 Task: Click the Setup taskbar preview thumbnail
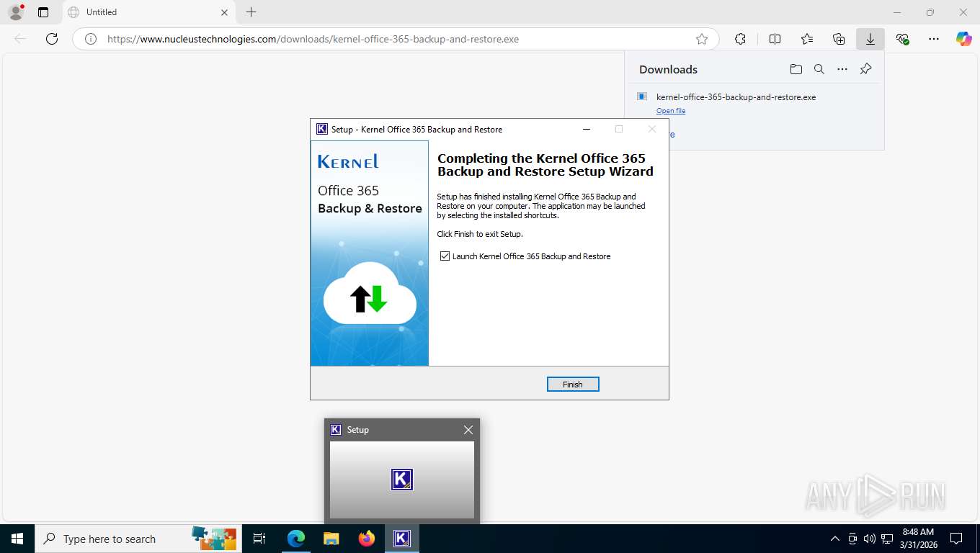pyautogui.click(x=402, y=480)
